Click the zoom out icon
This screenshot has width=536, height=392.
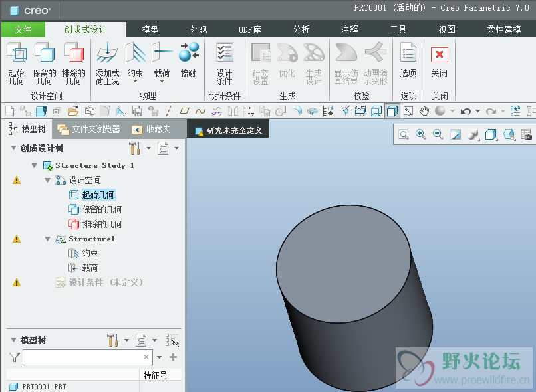(x=438, y=134)
